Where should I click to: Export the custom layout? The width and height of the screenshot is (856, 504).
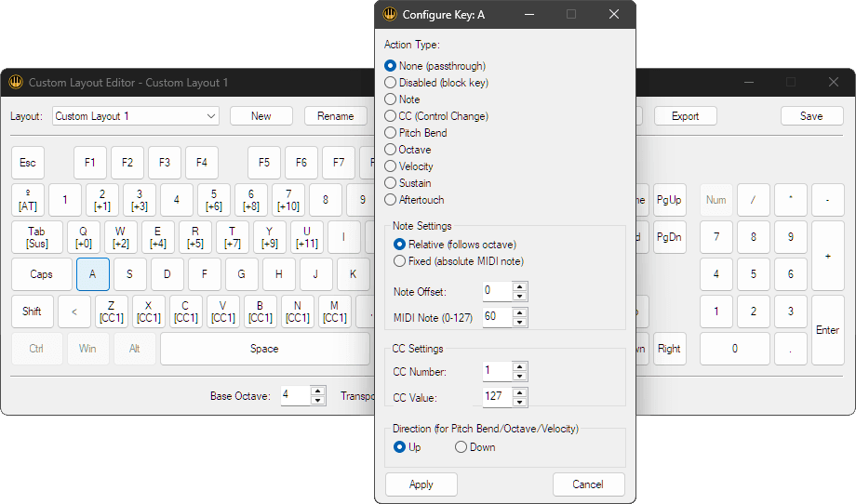[685, 116]
